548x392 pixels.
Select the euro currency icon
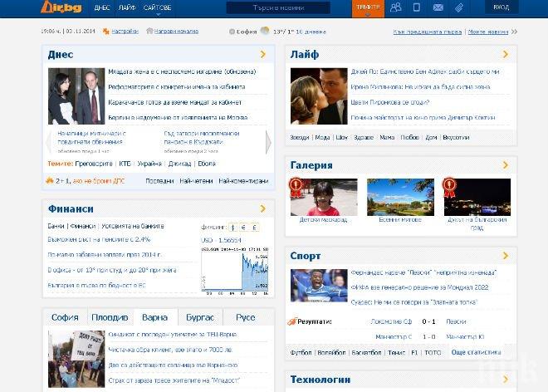(x=243, y=228)
